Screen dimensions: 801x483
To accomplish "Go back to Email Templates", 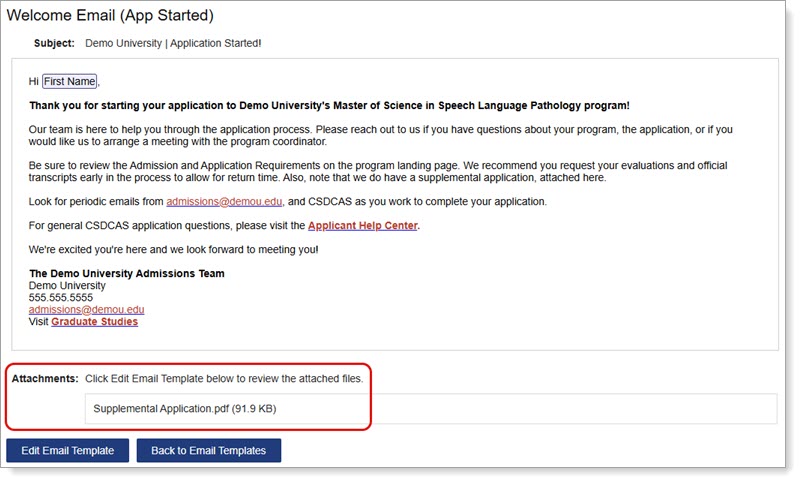I will tap(208, 451).
